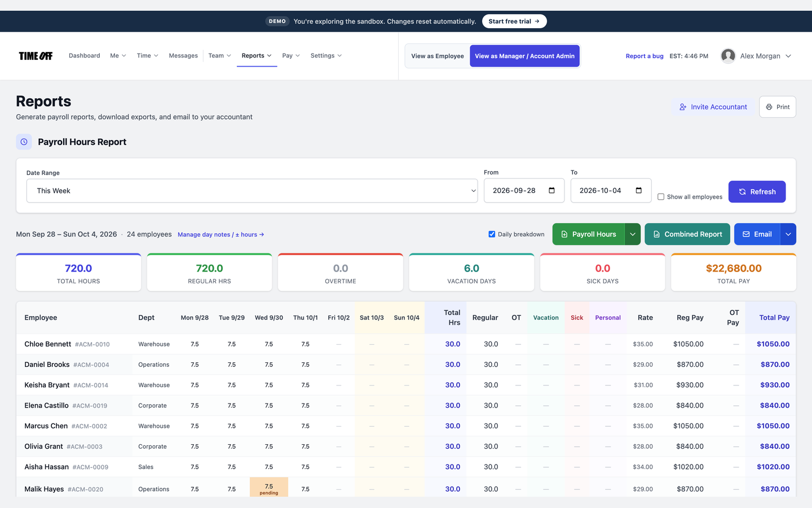This screenshot has width=812, height=508.
Task: Expand the Payroll Hours export arrow
Action: [633, 234]
